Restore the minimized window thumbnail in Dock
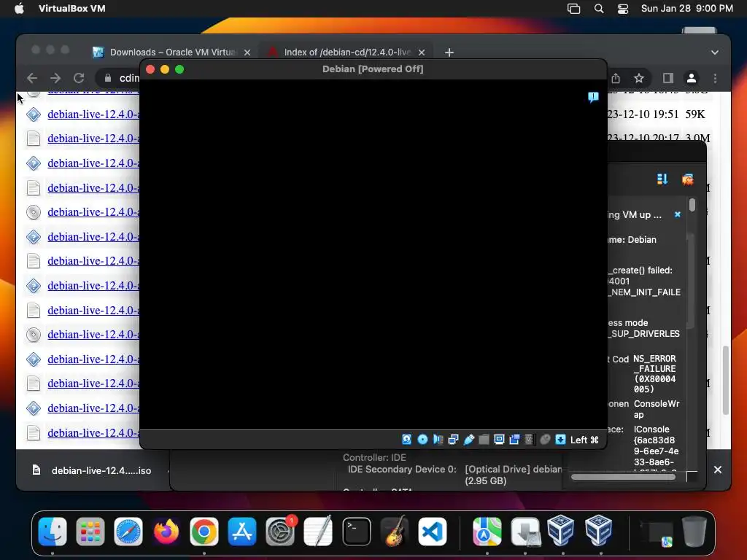747x560 pixels. click(x=657, y=533)
